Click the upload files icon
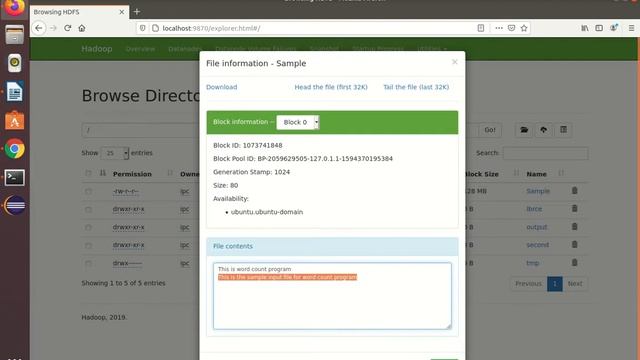The height and width of the screenshot is (360, 640). [544, 130]
